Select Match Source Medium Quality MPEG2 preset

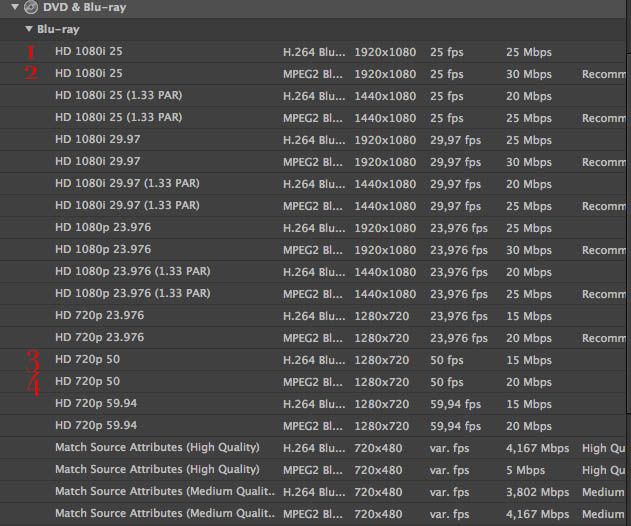(163, 514)
